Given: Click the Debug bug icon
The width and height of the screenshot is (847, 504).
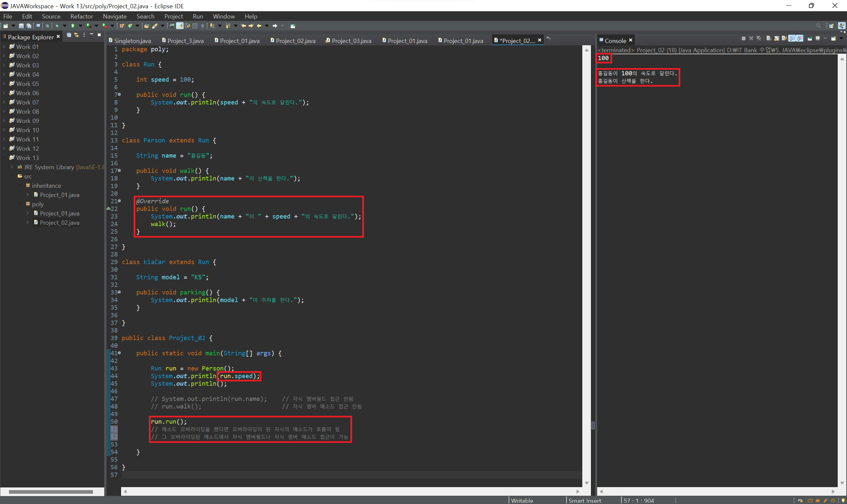Looking at the screenshot, I should [x=57, y=26].
